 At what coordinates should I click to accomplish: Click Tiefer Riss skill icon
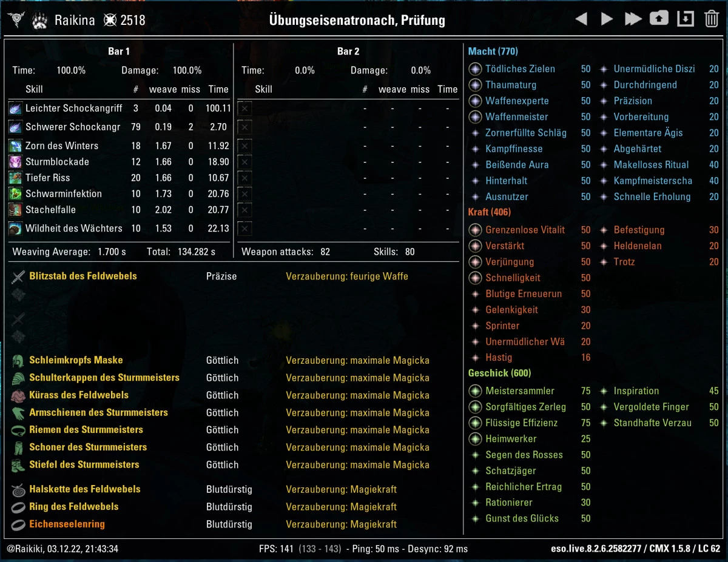pyautogui.click(x=16, y=178)
